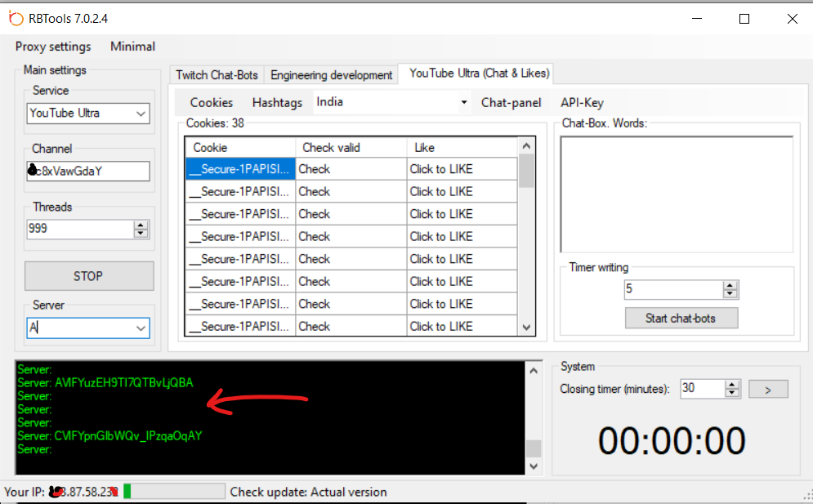
Task: Open the Minimal menu
Action: [132, 47]
